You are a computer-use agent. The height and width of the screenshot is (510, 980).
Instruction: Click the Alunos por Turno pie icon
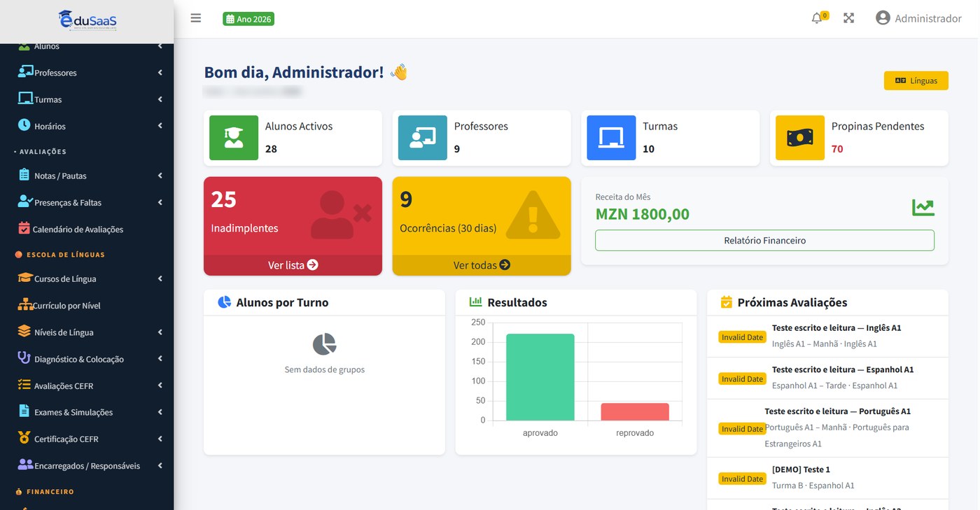click(224, 302)
